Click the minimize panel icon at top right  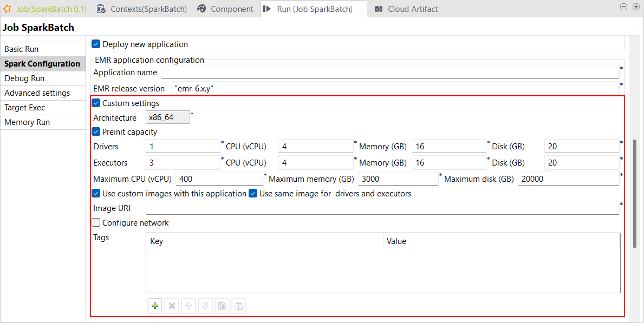pyautogui.click(x=623, y=7)
